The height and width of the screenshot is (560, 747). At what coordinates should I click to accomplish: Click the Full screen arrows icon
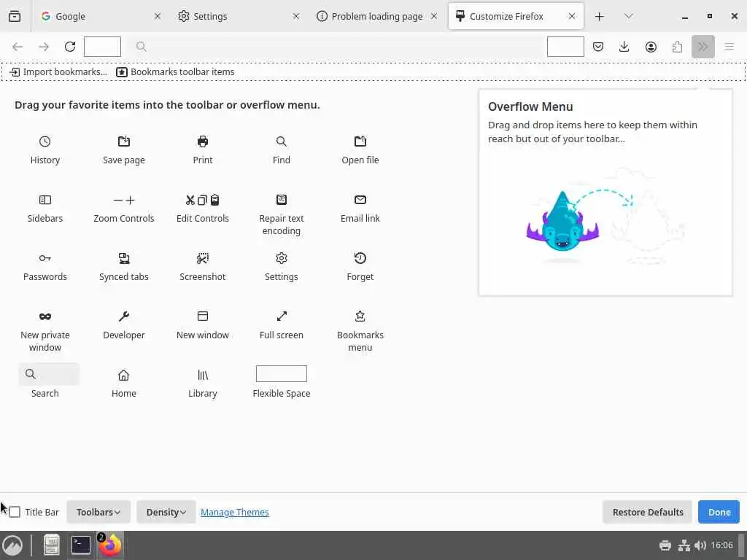282,316
